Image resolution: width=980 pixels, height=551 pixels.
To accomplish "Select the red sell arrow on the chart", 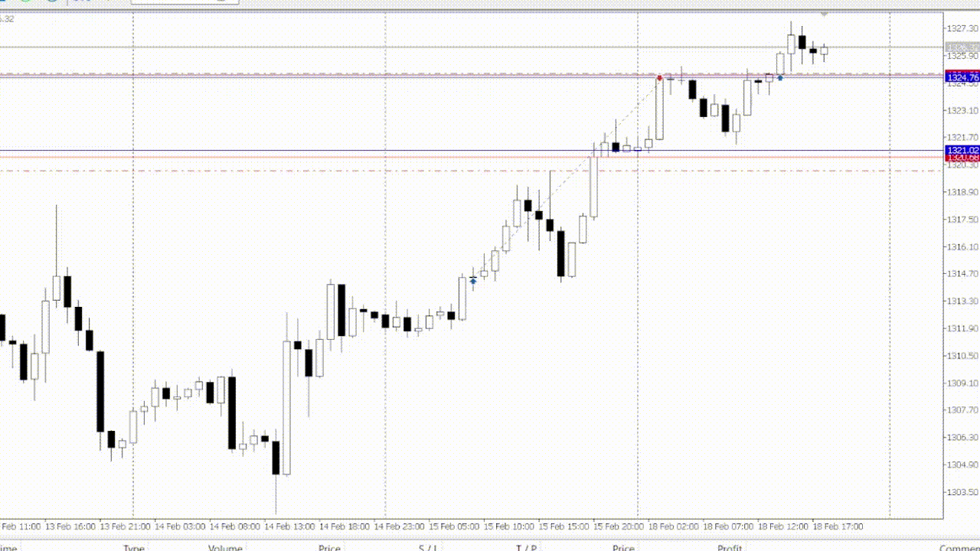I will pyautogui.click(x=659, y=77).
